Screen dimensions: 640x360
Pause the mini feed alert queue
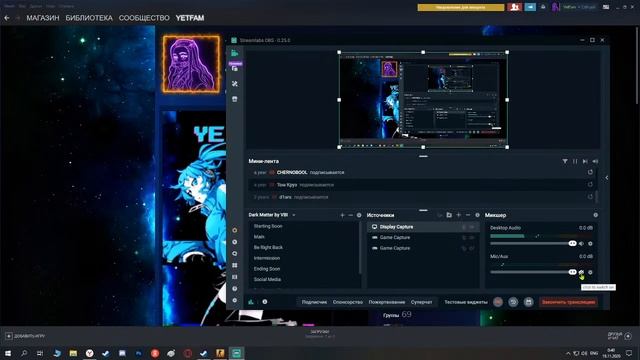click(575, 161)
